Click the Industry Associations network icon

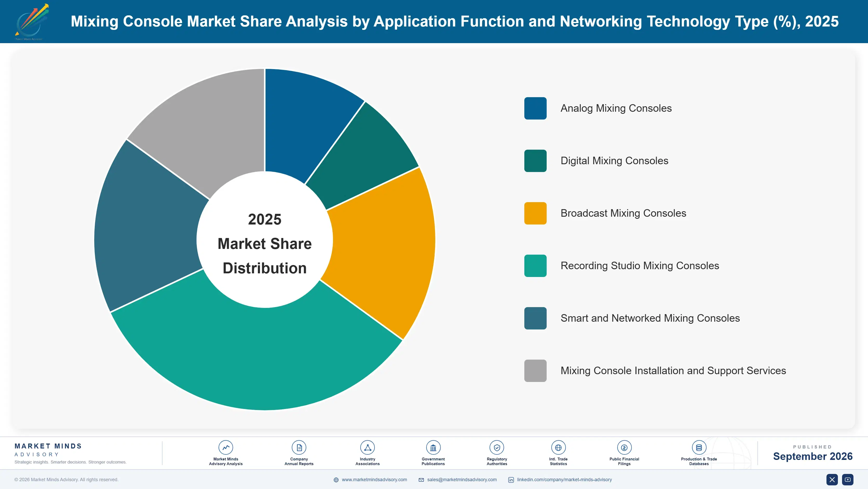(367, 447)
